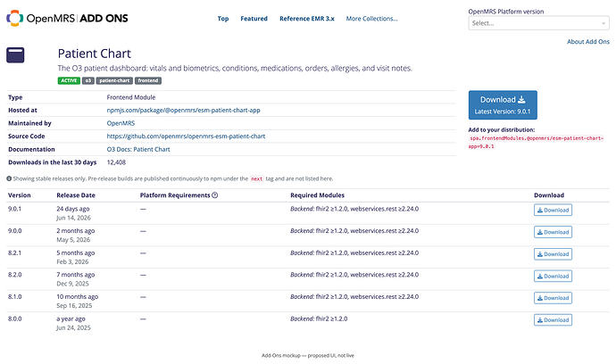Open O3 Docs: Patient Chart link
The image size is (616, 364).
[138, 149]
